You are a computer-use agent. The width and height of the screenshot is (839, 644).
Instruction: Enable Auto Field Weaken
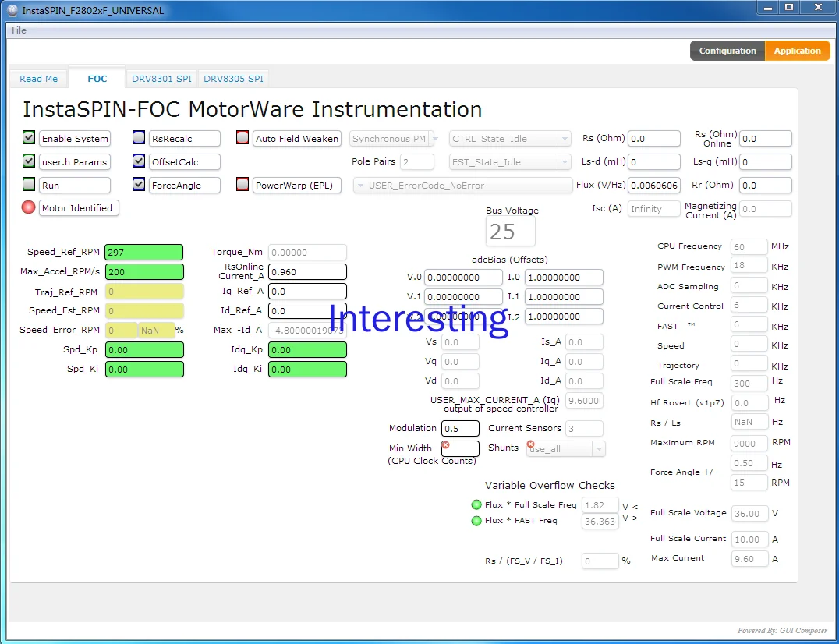click(x=241, y=138)
